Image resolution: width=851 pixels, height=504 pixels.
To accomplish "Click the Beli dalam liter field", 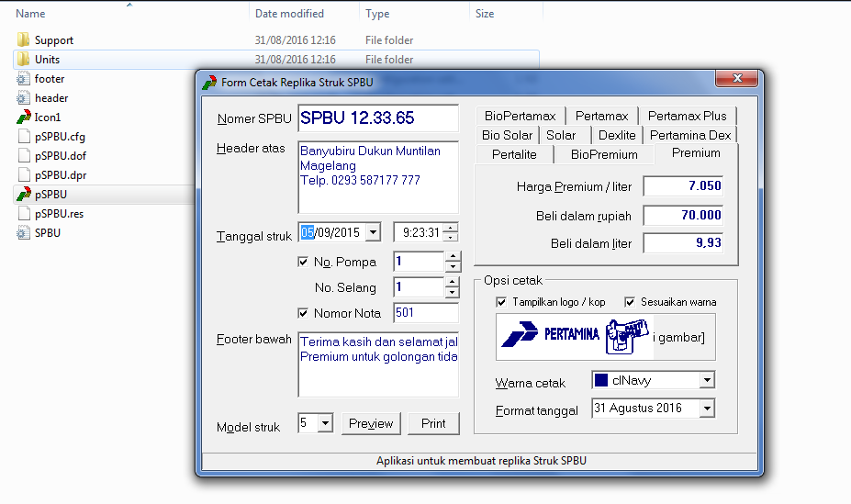I will (683, 243).
